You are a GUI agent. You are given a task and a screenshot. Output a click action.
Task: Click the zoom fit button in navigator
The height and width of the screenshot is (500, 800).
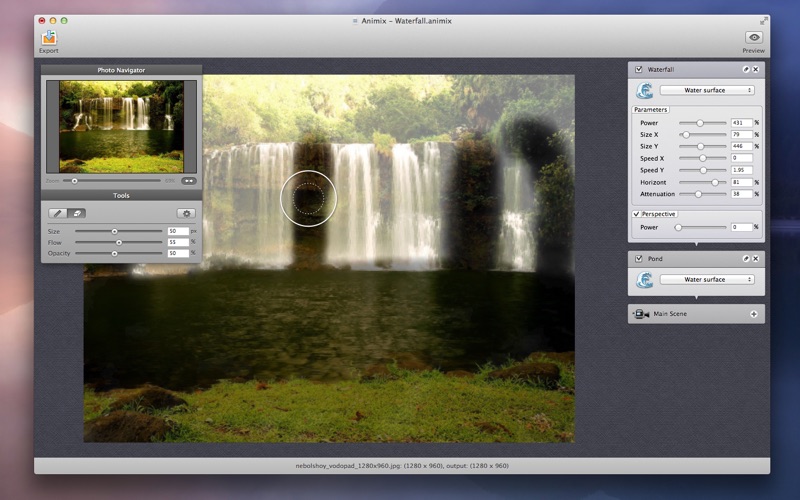click(x=189, y=181)
